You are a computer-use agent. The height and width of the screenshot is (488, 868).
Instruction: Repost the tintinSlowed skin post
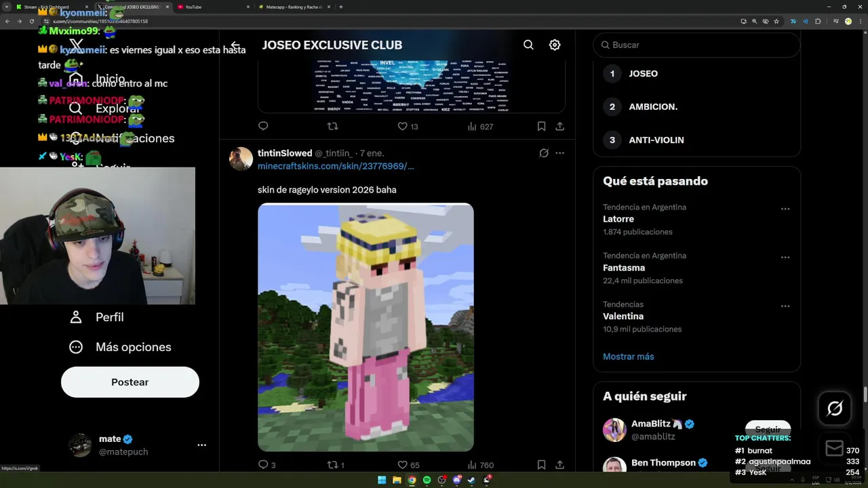(332, 465)
